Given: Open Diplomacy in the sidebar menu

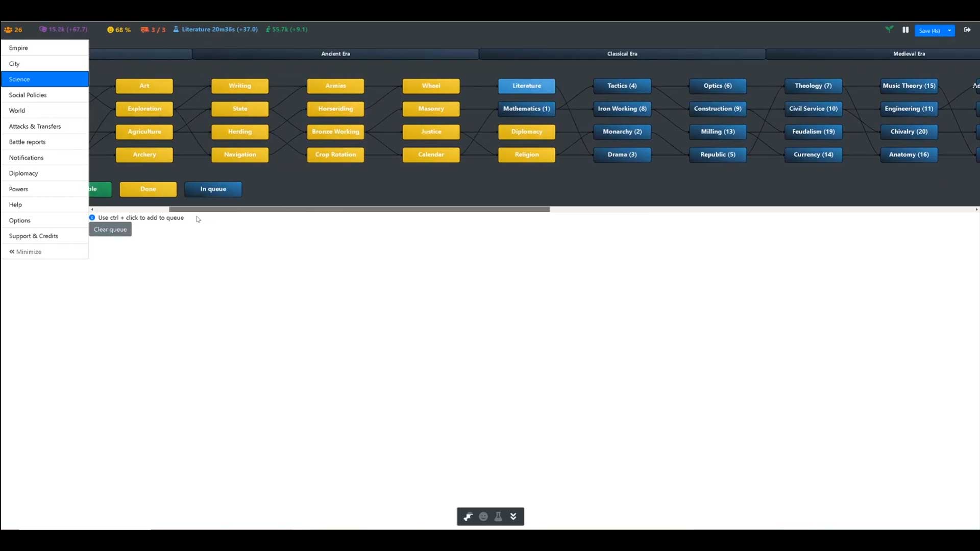Looking at the screenshot, I should (x=45, y=173).
